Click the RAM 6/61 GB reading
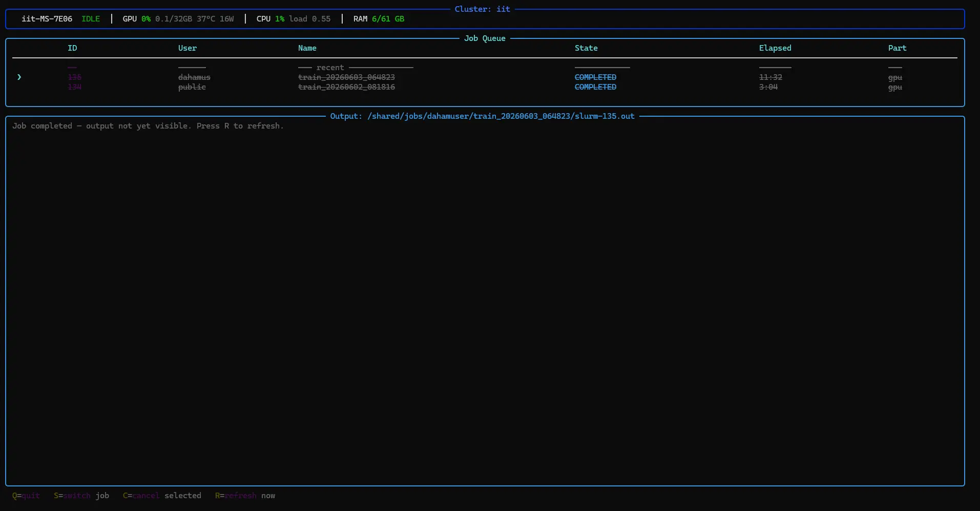This screenshot has height=511, width=980. tap(379, 19)
